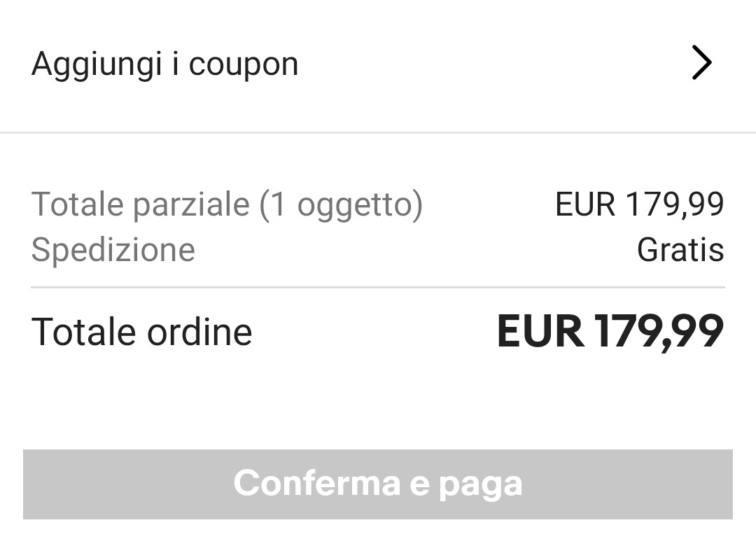The image size is (756, 546).
Task: Tap the word "paga" on the confirm button
Action: (480, 484)
